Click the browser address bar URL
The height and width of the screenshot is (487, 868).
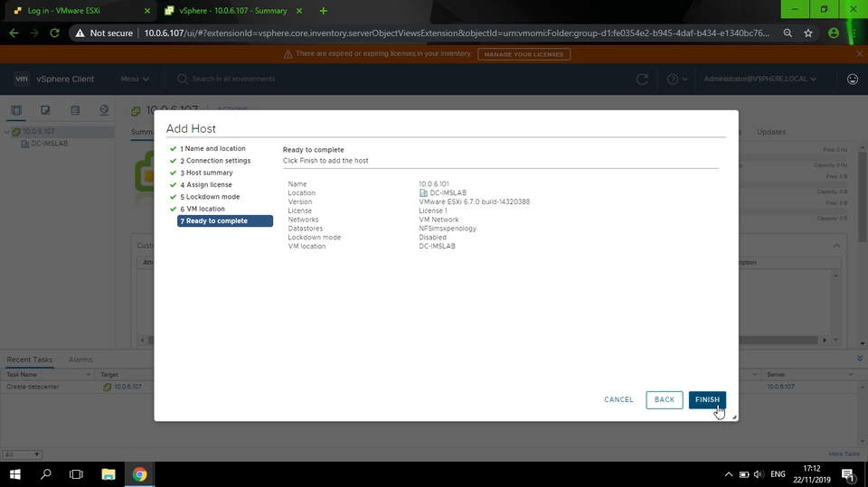457,33
